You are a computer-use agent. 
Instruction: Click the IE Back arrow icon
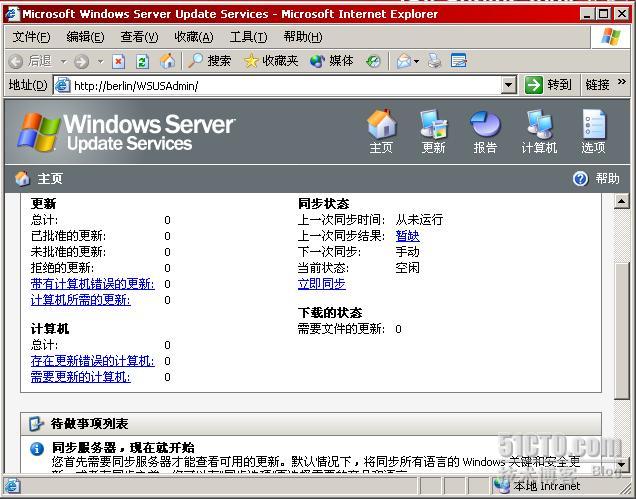coord(16,62)
